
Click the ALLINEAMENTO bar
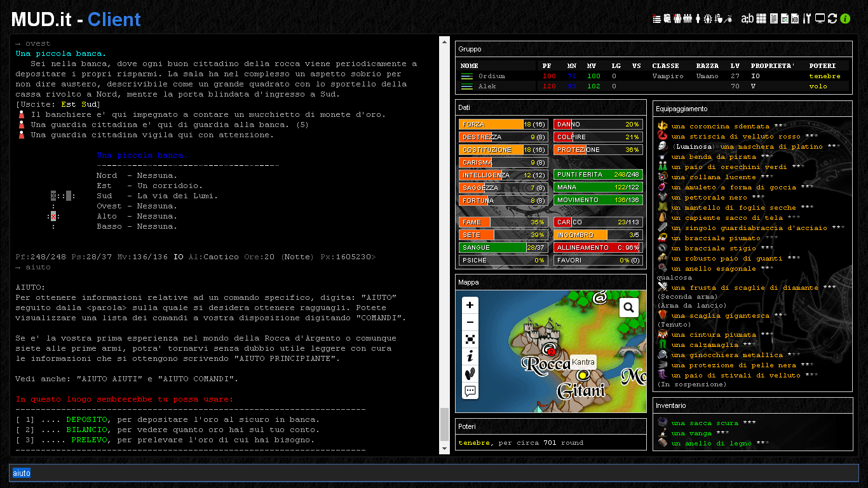tap(598, 248)
